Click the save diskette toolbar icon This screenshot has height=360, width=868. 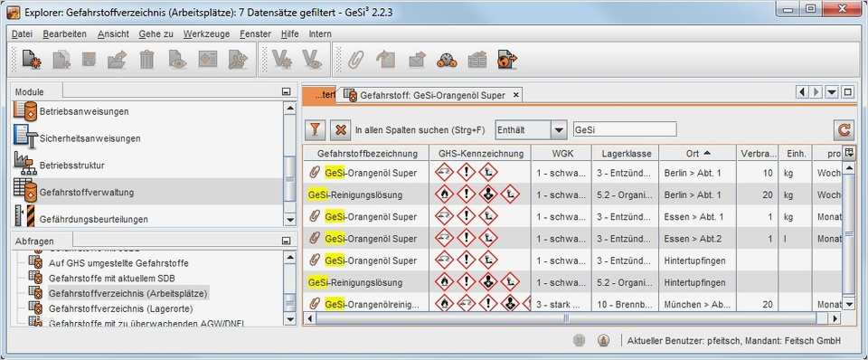[90, 59]
